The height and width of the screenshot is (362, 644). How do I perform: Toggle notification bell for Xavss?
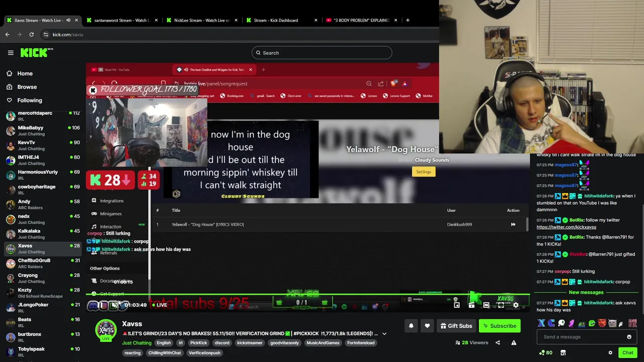(411, 326)
